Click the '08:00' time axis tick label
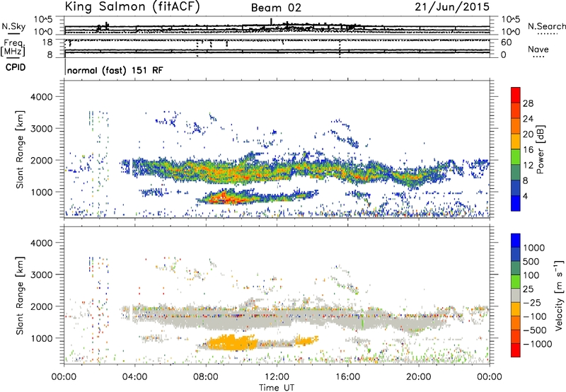This screenshot has width=566, height=392. click(x=206, y=377)
